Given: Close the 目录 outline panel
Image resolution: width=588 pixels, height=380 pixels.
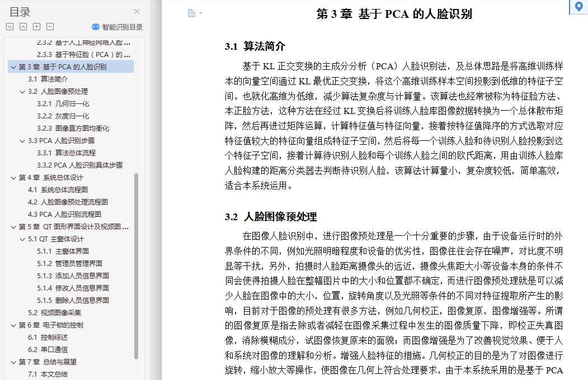Looking at the screenshot, I should 137,12.
